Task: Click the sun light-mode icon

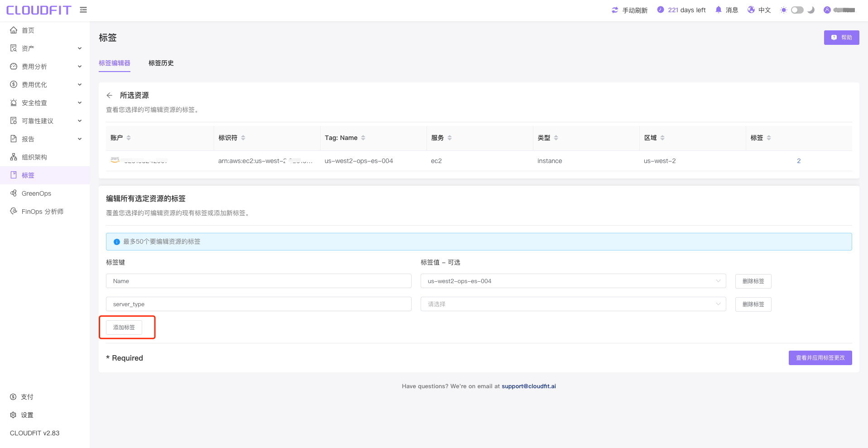Action: [784, 10]
